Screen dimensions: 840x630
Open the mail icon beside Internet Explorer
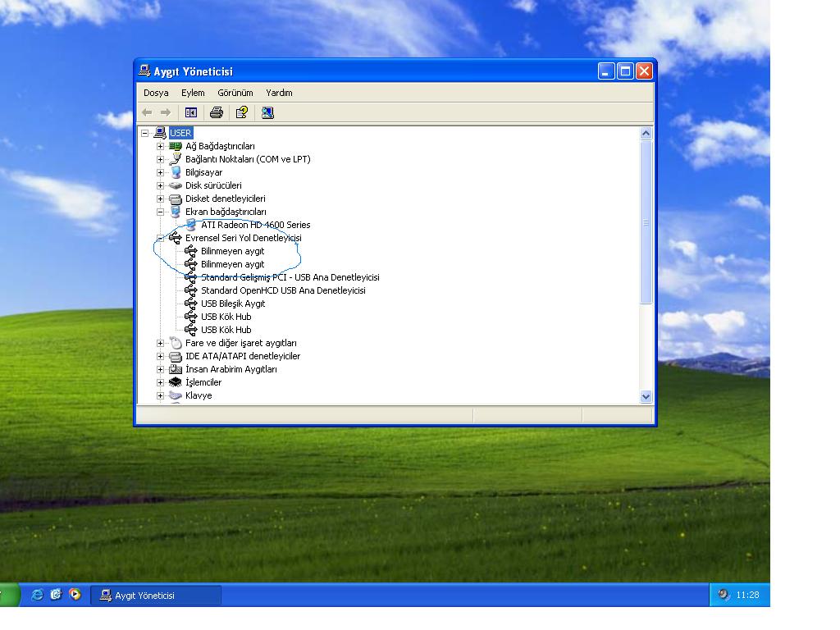click(x=56, y=595)
